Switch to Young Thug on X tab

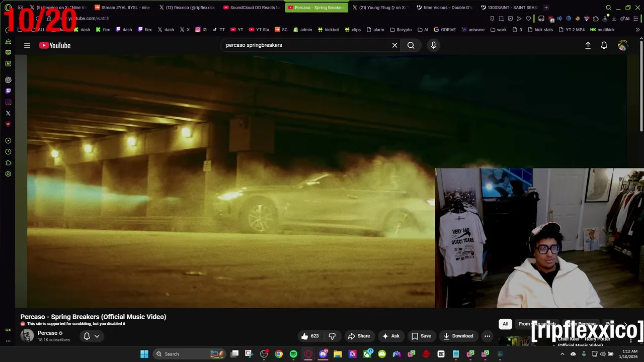(x=380, y=8)
